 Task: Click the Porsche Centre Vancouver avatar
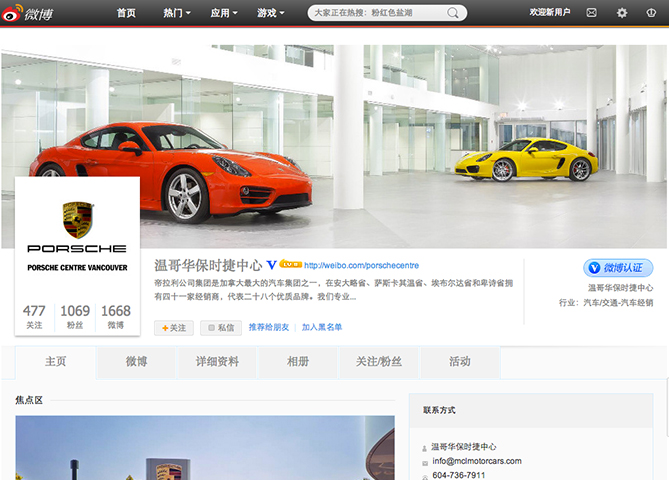(x=77, y=236)
